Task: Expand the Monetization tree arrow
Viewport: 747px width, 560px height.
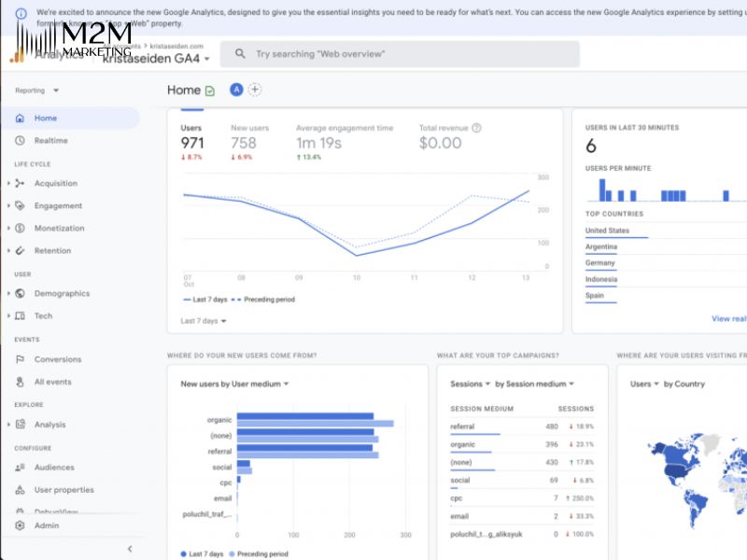Action: point(8,228)
